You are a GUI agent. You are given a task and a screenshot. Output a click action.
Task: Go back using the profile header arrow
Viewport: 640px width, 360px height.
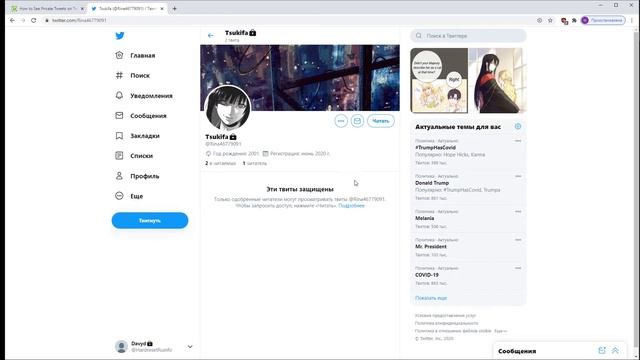[x=211, y=36]
